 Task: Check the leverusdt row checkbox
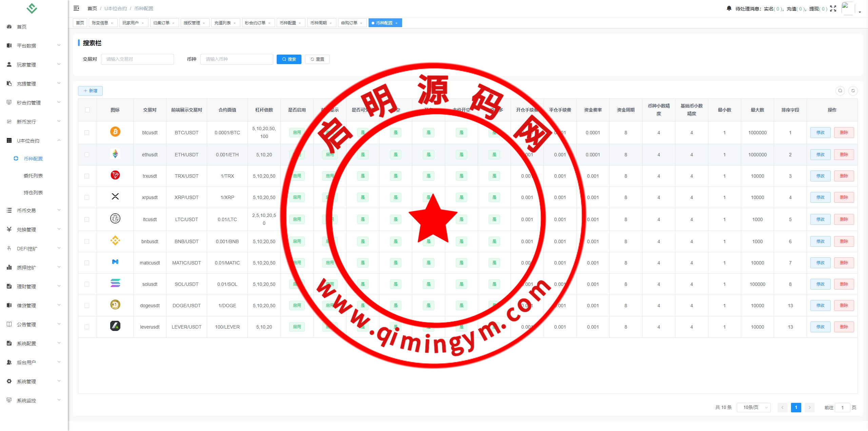[87, 327]
